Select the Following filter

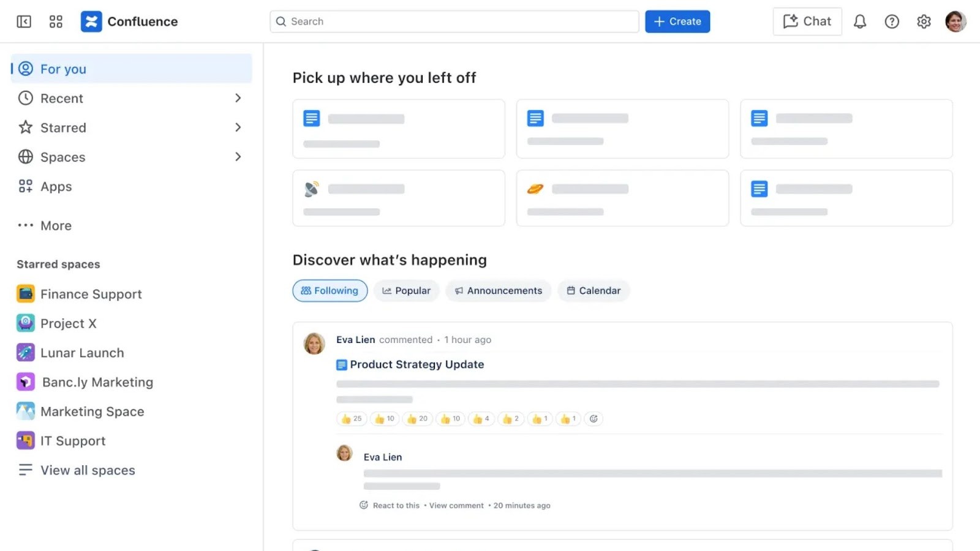point(330,290)
